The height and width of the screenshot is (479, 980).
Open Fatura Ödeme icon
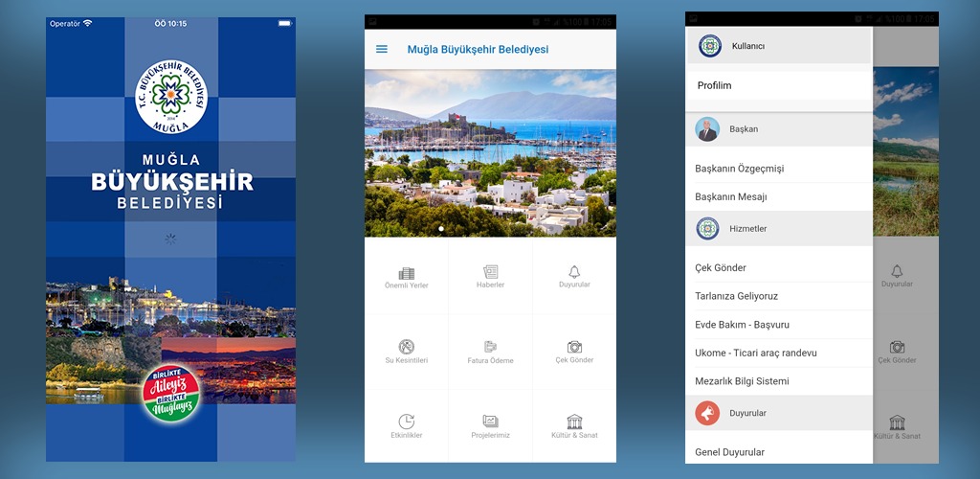coord(491,347)
